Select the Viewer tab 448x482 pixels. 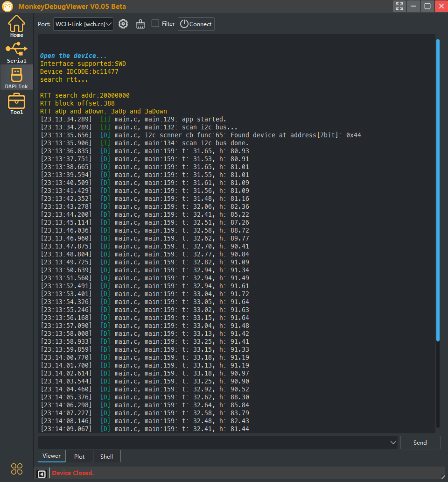pos(52,456)
